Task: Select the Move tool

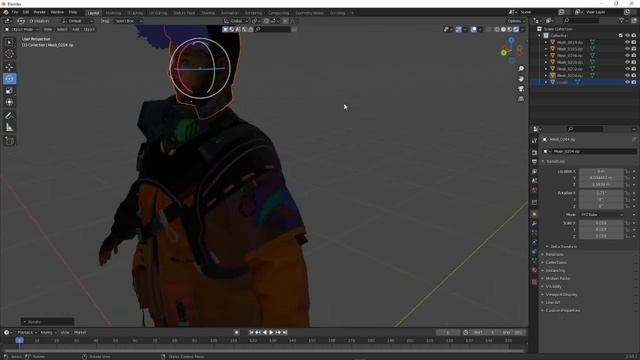Action: point(9,67)
